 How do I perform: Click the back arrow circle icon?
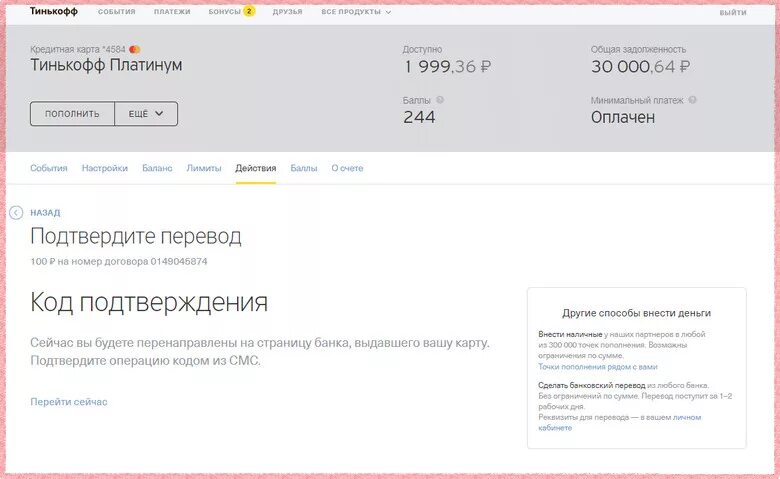tap(16, 213)
